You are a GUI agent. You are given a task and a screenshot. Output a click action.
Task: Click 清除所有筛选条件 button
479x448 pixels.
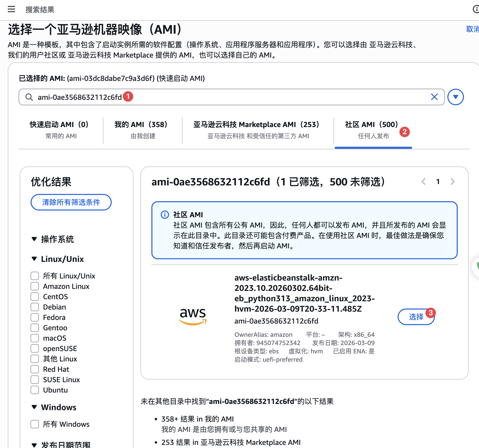pos(71,202)
